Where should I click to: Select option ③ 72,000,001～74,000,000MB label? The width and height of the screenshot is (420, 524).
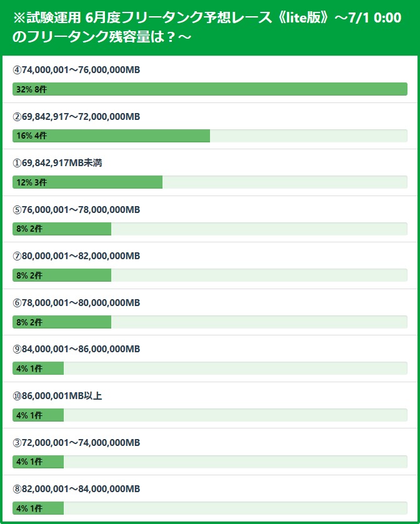point(76,443)
